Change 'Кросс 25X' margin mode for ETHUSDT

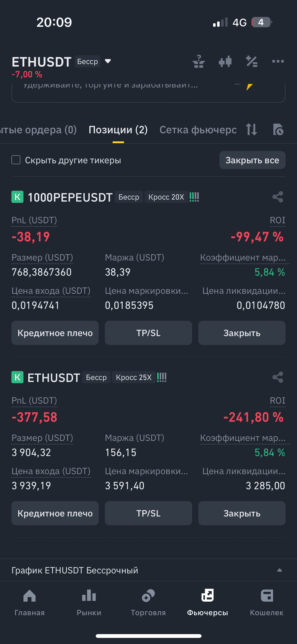point(134,377)
